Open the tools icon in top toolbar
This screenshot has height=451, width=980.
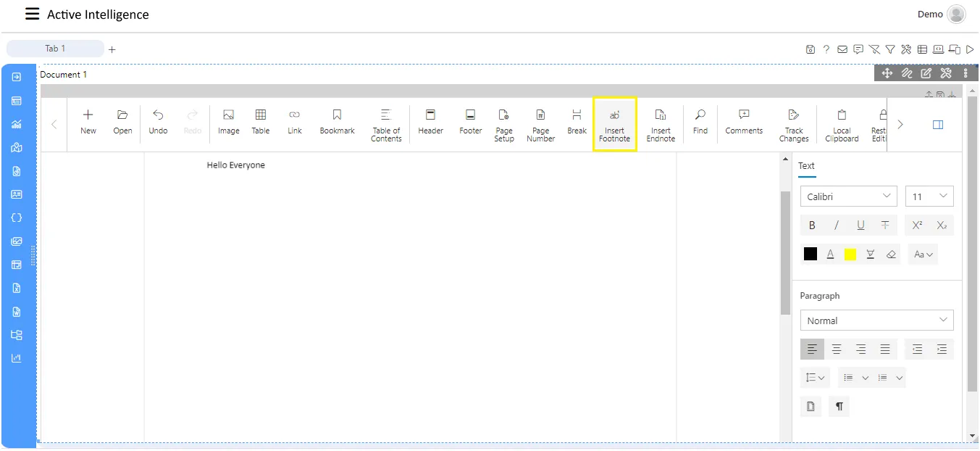coord(906,49)
